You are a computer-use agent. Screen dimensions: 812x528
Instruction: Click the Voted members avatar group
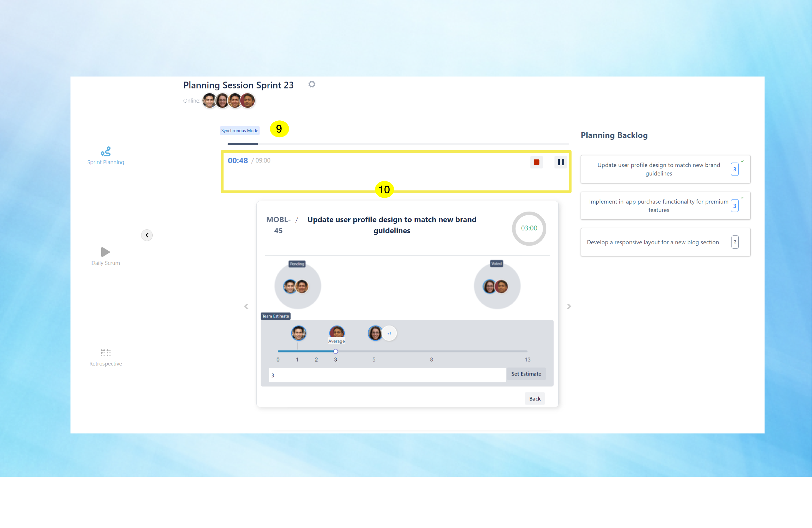pos(495,286)
